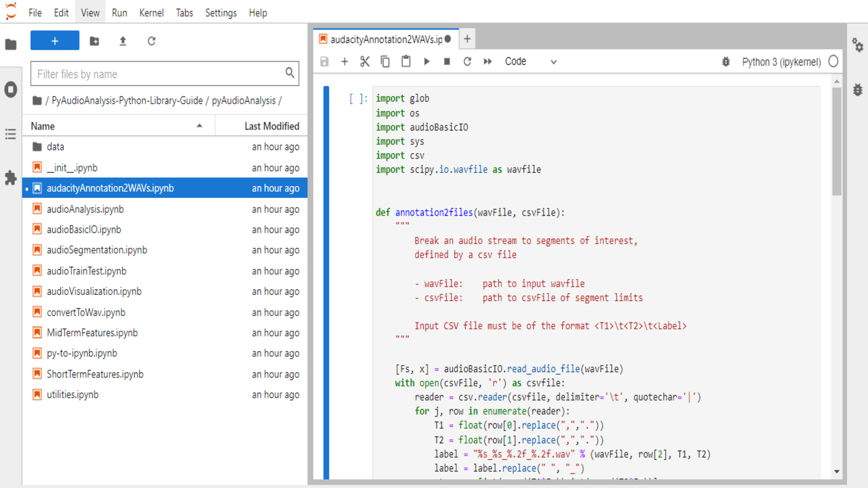Go to root folder breadcrumb icon
Image resolution: width=868 pixels, height=488 pixels.
[x=37, y=100]
